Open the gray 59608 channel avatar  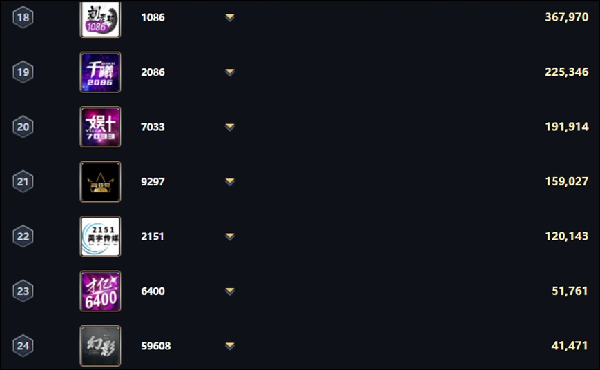click(x=100, y=346)
